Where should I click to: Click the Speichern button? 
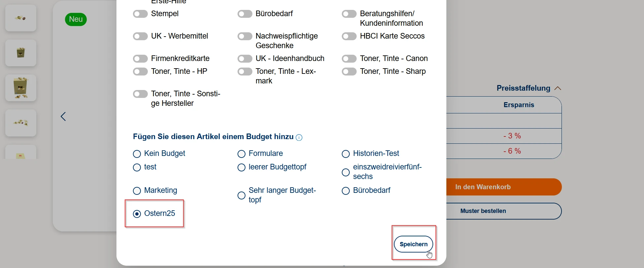pyautogui.click(x=413, y=244)
